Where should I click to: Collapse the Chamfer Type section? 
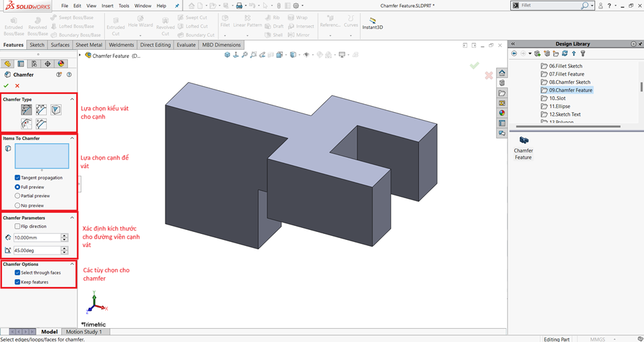[72, 99]
